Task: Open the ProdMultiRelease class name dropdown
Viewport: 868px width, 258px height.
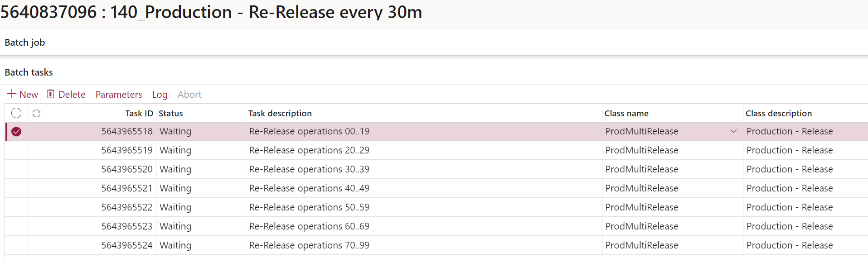Action: click(733, 132)
